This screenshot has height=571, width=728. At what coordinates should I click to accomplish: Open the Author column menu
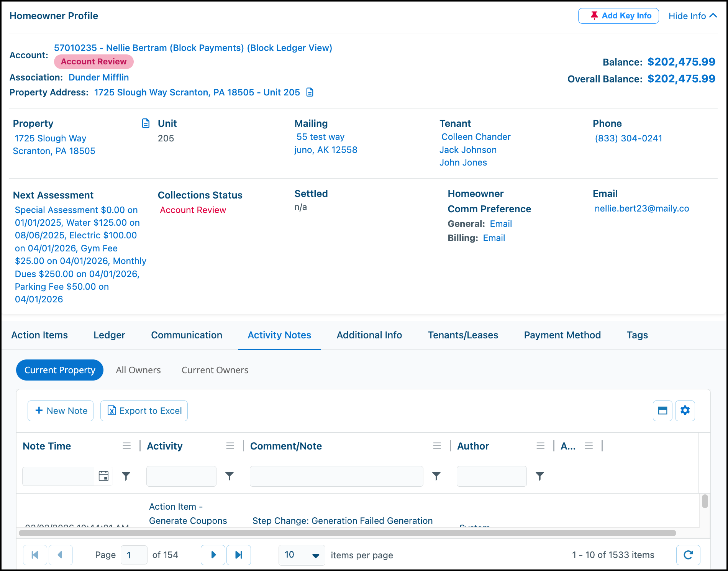(x=540, y=446)
